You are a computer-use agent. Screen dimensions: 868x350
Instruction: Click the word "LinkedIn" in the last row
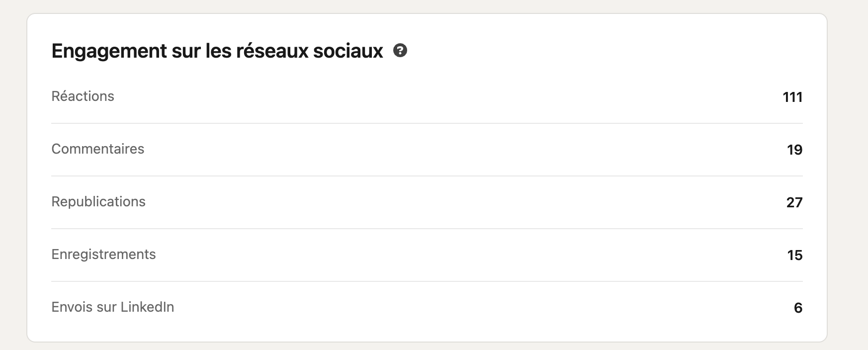147,307
